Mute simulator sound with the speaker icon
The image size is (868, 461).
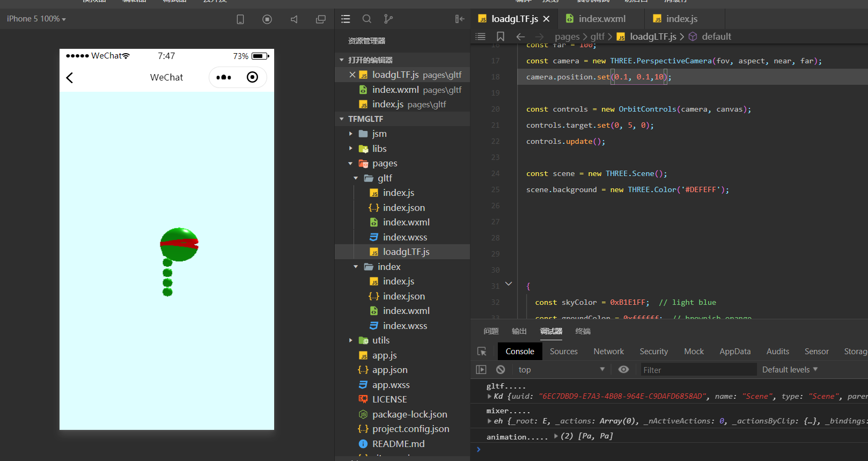294,19
